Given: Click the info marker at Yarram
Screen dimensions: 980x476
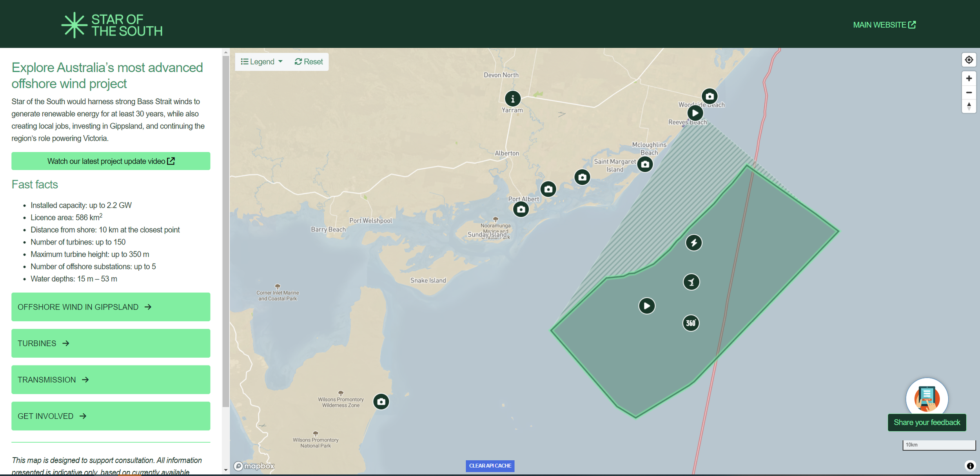Looking at the screenshot, I should (x=512, y=99).
